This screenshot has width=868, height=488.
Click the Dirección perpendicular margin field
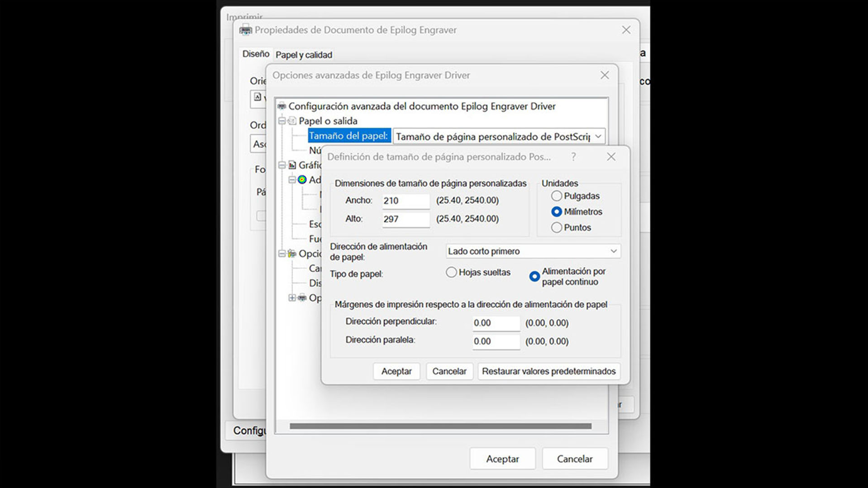click(x=496, y=323)
